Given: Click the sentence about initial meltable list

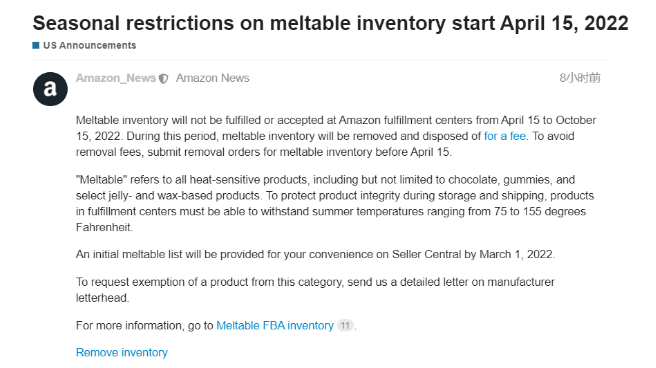Looking at the screenshot, I should coord(315,255).
